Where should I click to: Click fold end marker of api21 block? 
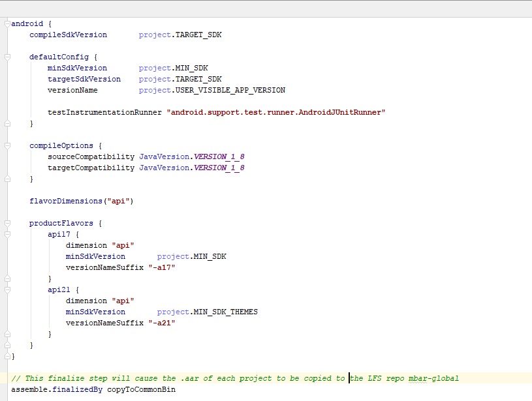coord(7,334)
